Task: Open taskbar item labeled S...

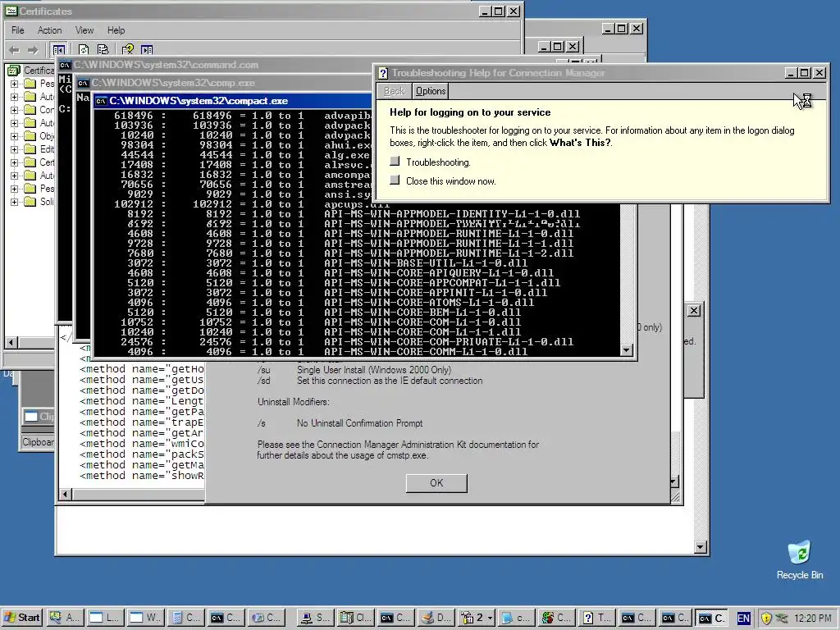Action: (314, 618)
